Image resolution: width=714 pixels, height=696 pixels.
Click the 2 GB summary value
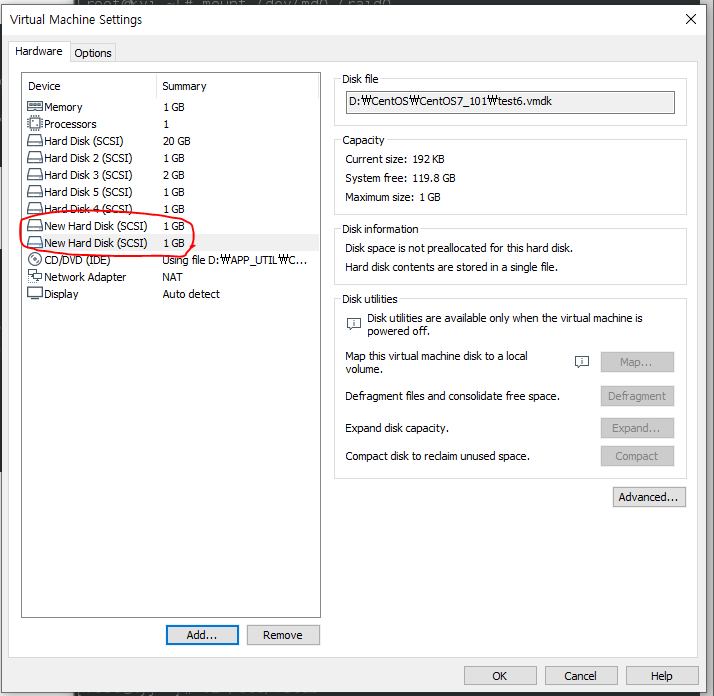[x=173, y=175]
